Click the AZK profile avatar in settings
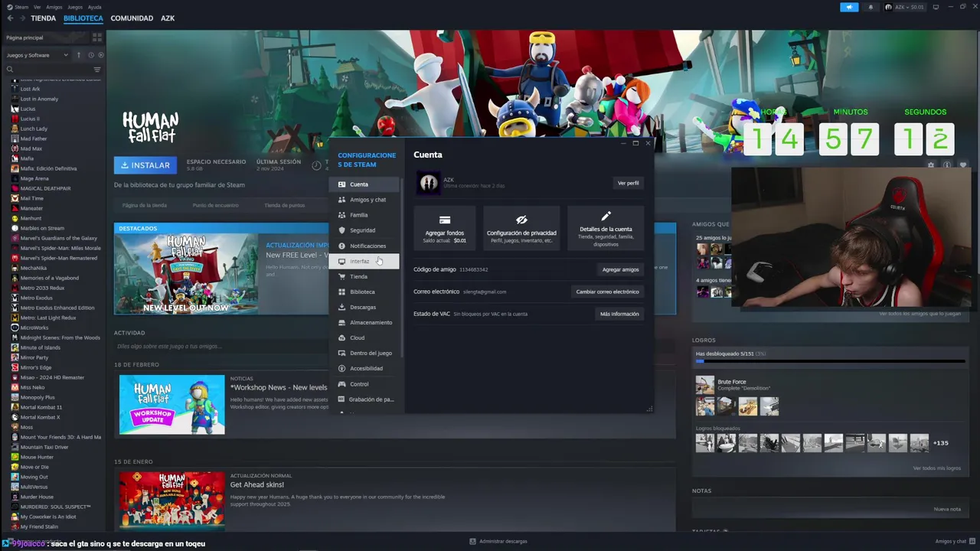 [x=429, y=182]
